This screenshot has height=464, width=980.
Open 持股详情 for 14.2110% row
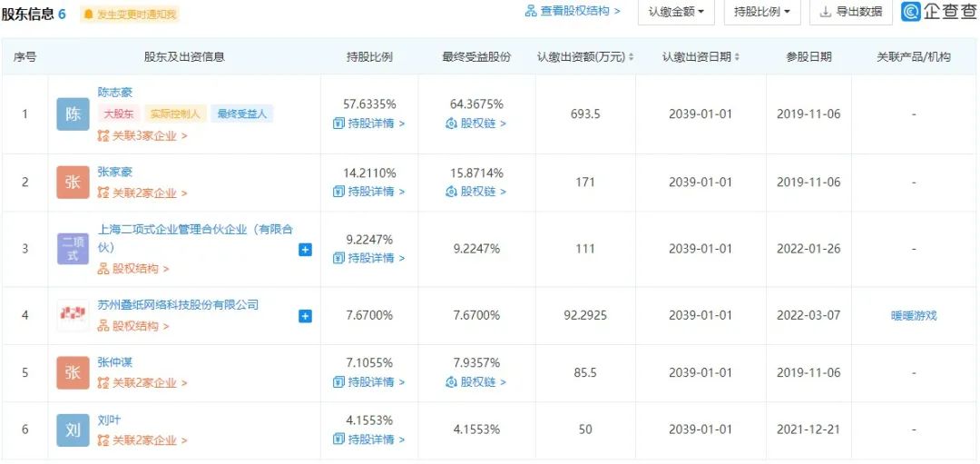(x=368, y=192)
